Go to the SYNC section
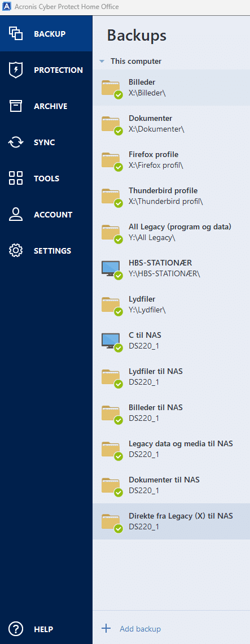This screenshot has height=644, width=250. tap(45, 142)
